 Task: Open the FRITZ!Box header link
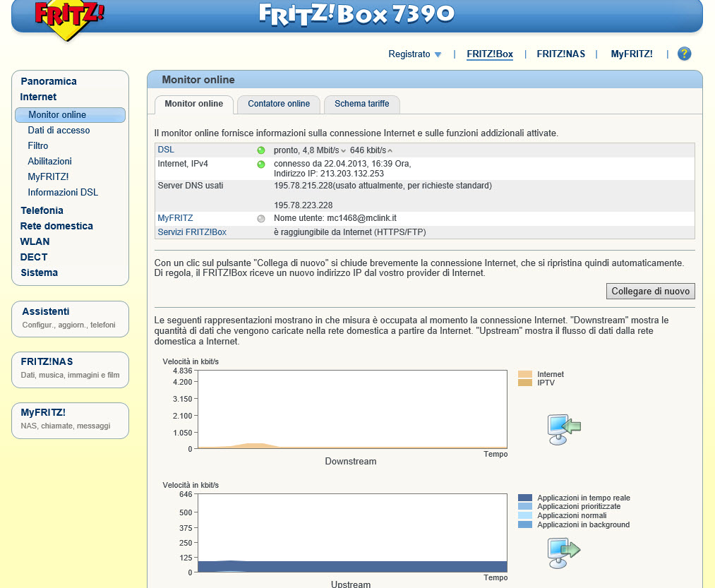point(490,54)
